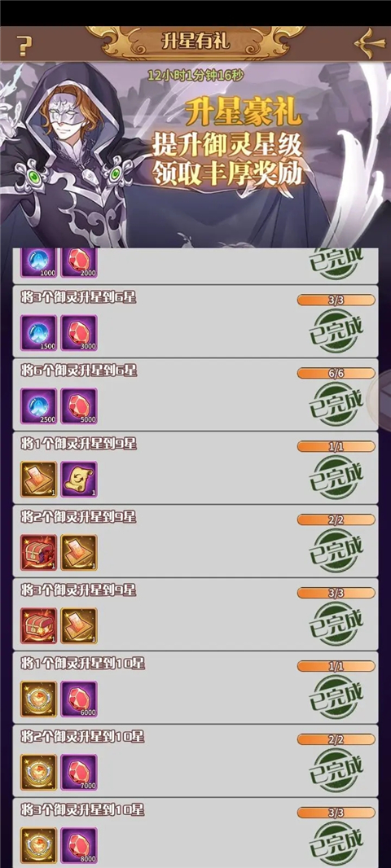Tap completed stamp for 1 spirit 10-star

pyautogui.click(x=336, y=698)
